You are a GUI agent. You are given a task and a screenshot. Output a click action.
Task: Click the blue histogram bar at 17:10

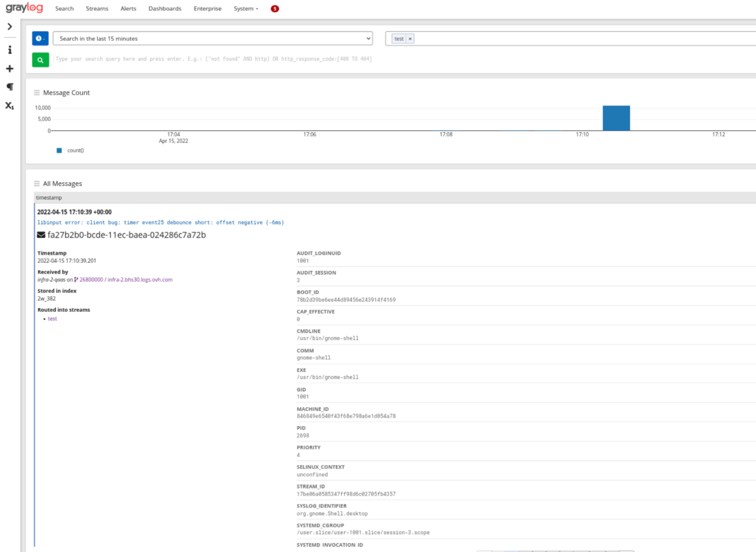click(616, 118)
